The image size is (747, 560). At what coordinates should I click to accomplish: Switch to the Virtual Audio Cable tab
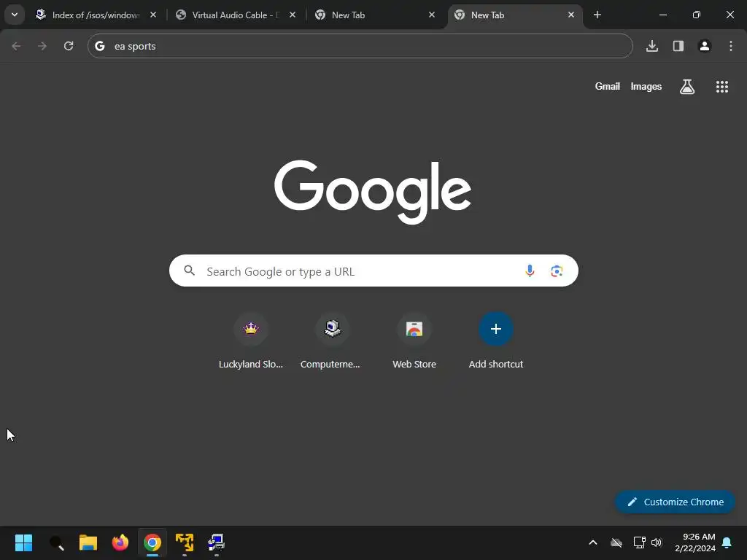236,15
